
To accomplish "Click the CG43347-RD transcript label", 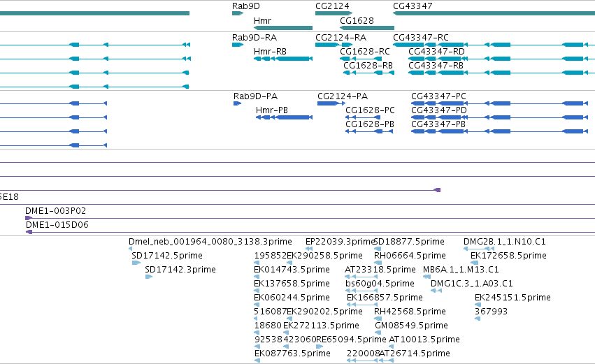I will pos(436,52).
